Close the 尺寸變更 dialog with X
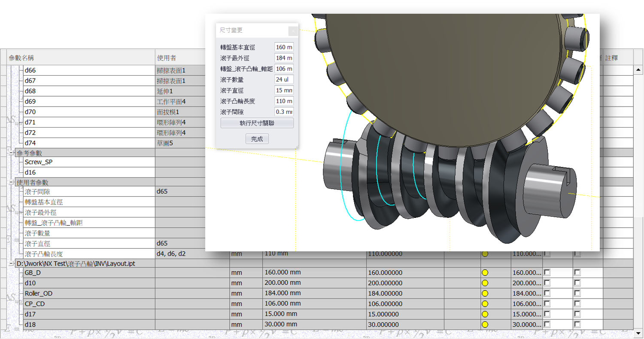This screenshot has height=339, width=644. [292, 31]
